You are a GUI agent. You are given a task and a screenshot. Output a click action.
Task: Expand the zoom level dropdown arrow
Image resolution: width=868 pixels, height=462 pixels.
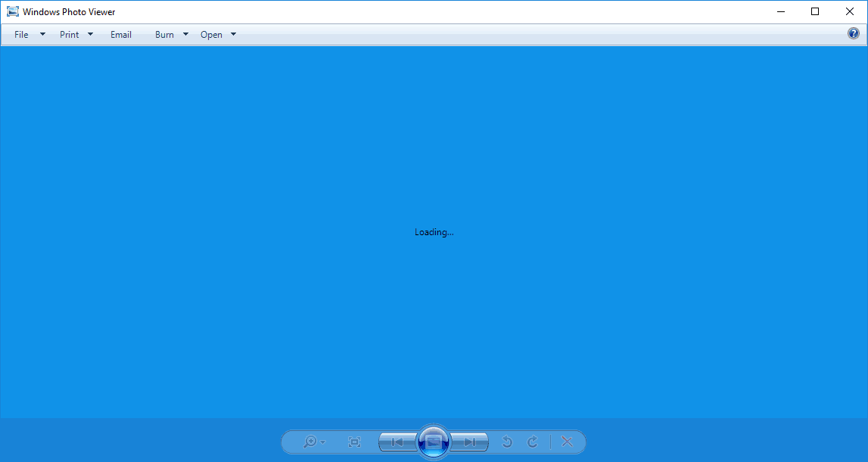coord(322,442)
